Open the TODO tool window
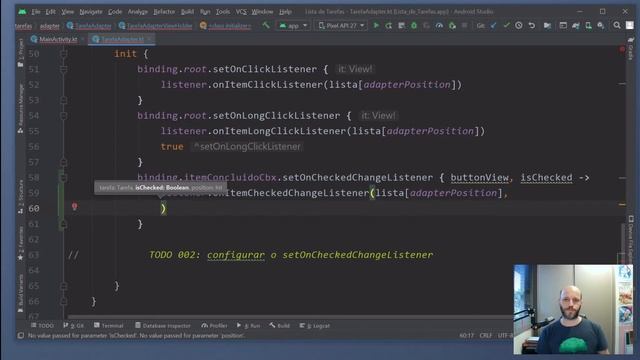This screenshot has height=360, width=640. 42,326
